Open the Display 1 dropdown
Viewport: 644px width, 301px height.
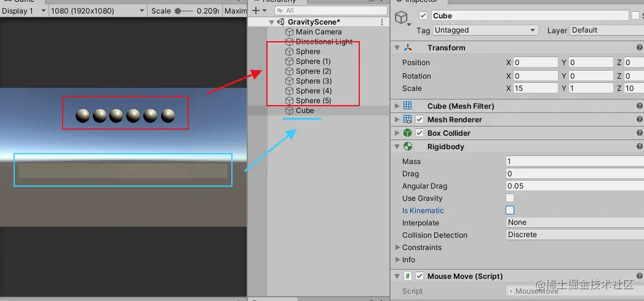pos(24,11)
